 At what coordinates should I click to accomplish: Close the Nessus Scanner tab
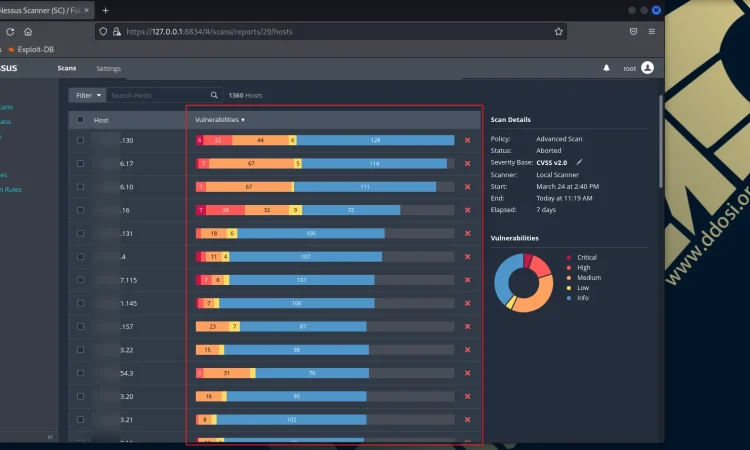pyautogui.click(x=87, y=10)
